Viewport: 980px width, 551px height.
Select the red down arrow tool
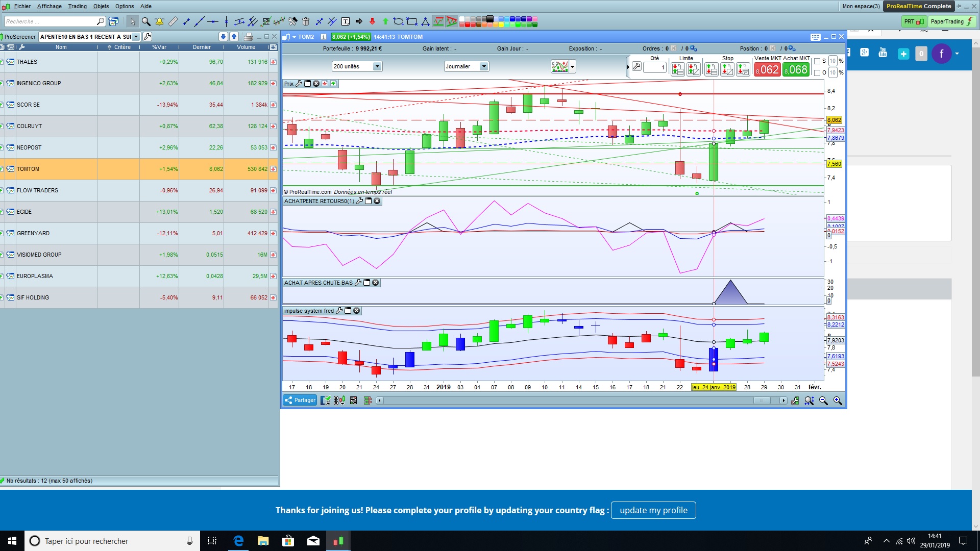click(372, 21)
